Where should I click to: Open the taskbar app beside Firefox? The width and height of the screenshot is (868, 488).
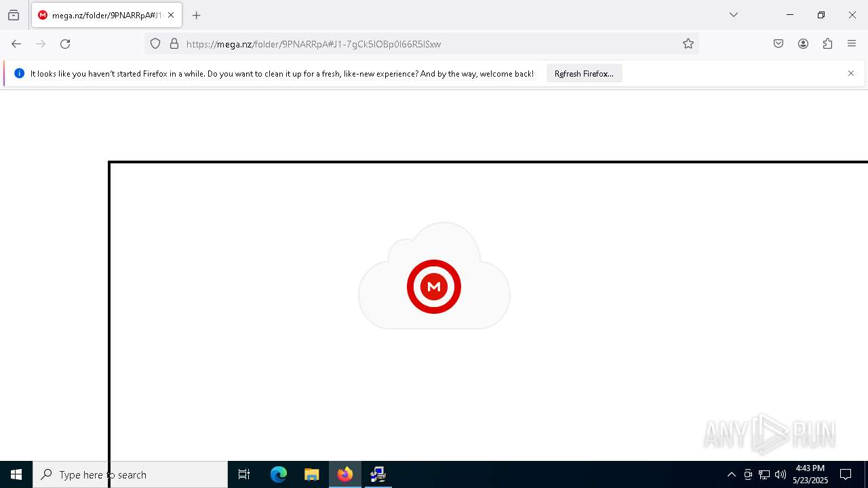click(x=378, y=474)
